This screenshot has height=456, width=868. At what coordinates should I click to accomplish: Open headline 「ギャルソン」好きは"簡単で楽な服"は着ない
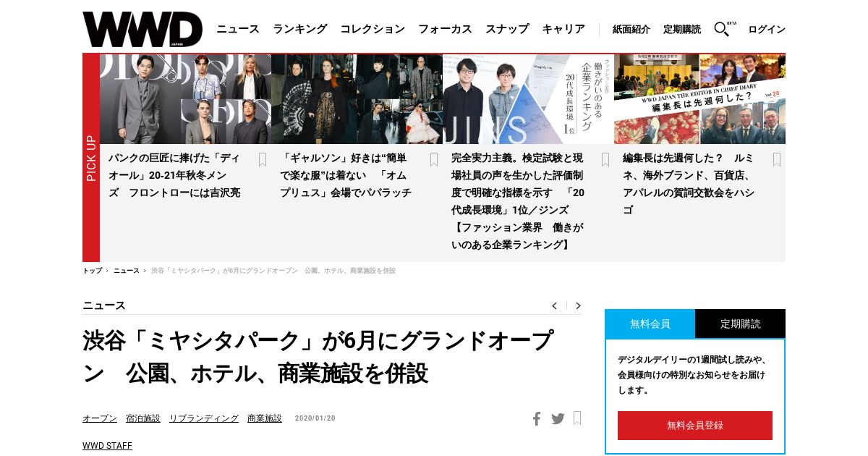click(x=346, y=175)
